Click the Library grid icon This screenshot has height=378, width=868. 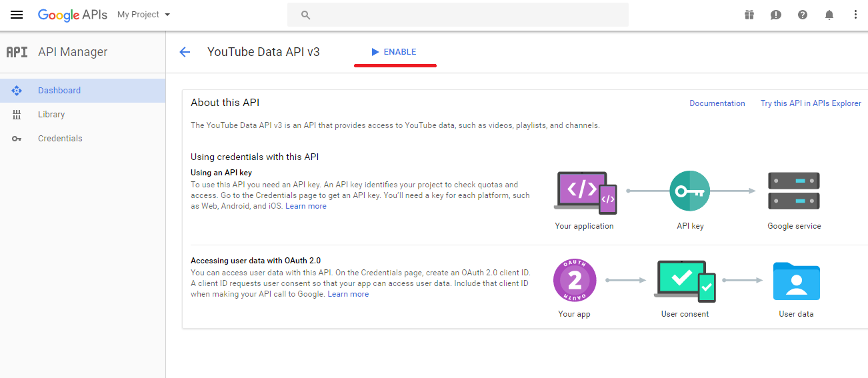coord(17,115)
